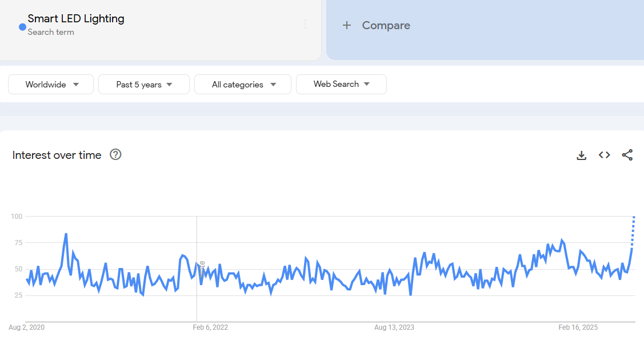Download the chart data as CSV

coord(581,155)
